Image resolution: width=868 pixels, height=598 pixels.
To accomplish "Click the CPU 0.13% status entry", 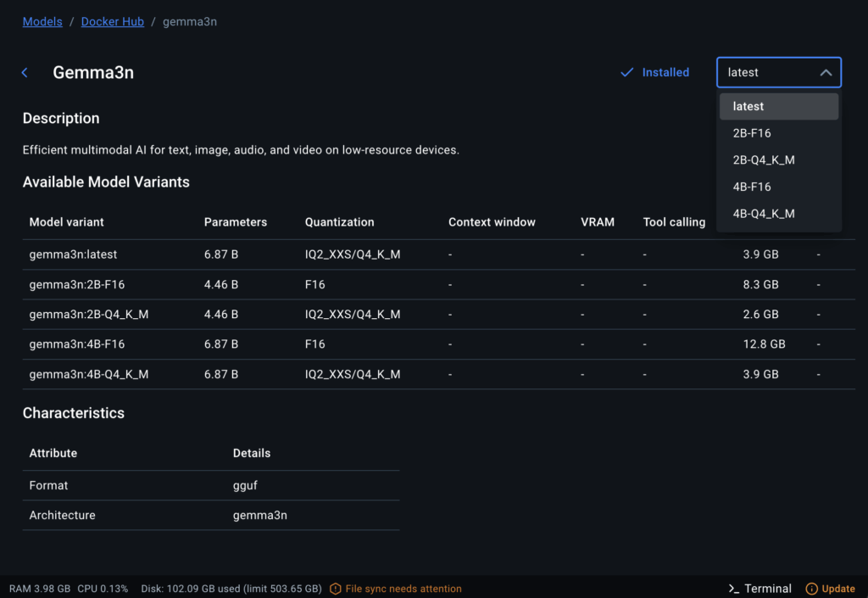I will pos(103,589).
